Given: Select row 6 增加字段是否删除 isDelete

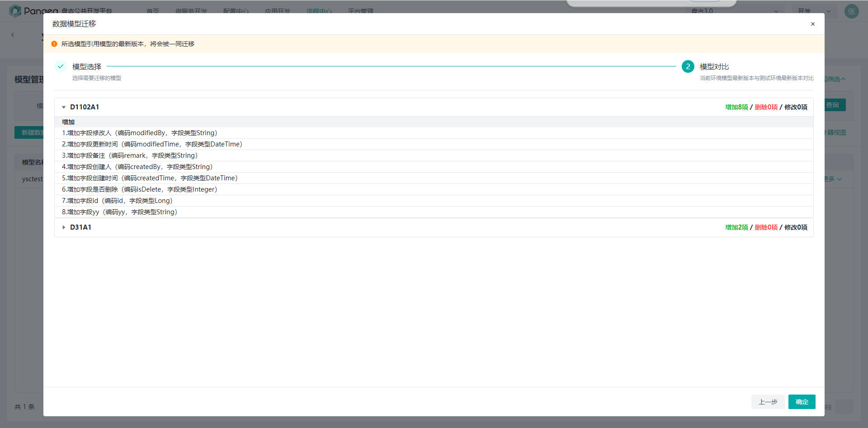Looking at the screenshot, I should coord(434,189).
